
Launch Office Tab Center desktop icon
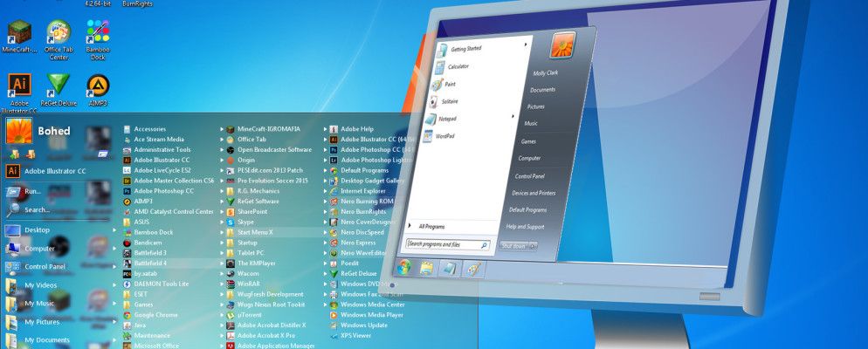click(59, 32)
